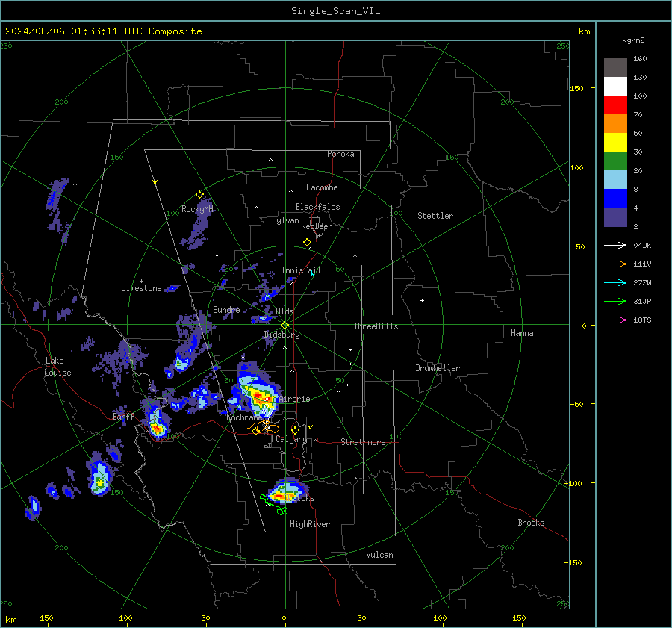Click the Calgary city label
This screenshot has width=672, height=628.
point(291,439)
